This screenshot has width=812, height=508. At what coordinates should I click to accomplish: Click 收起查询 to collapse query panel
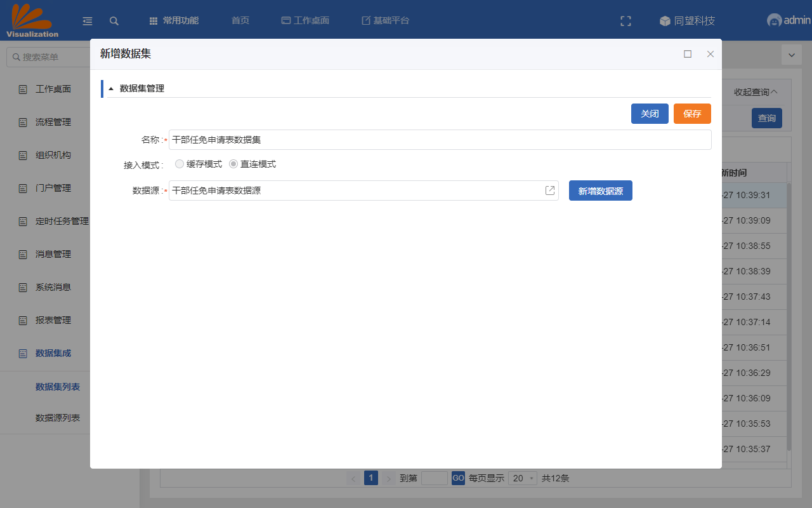point(756,92)
